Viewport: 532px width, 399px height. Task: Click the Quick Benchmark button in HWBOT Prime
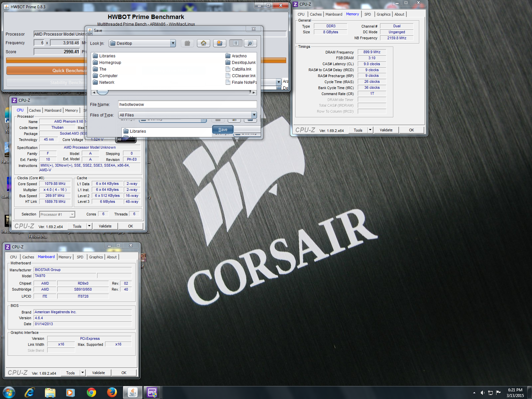tap(47, 70)
